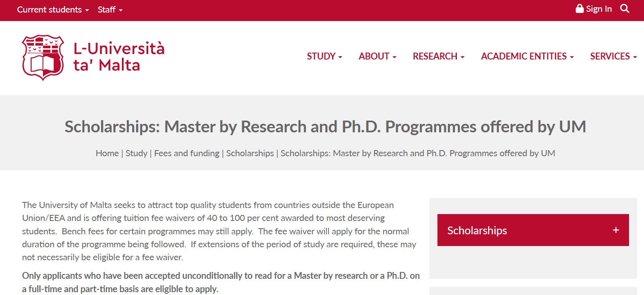Open the Current students dropdown
This screenshot has height=295, width=644.
point(53,9)
